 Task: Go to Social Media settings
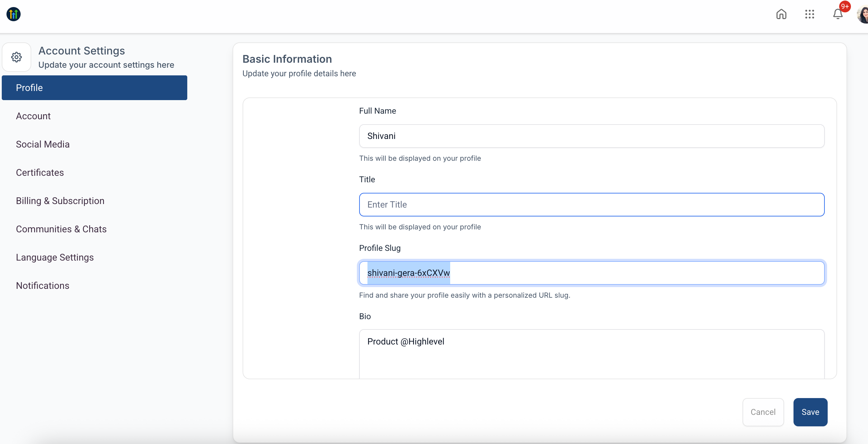tap(43, 144)
